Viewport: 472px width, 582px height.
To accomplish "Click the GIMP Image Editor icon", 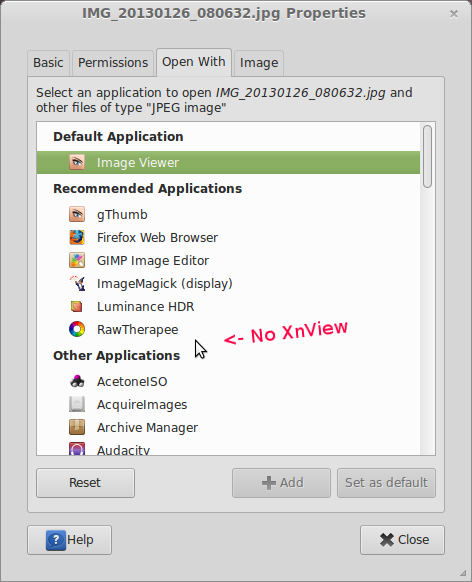I will (x=77, y=260).
